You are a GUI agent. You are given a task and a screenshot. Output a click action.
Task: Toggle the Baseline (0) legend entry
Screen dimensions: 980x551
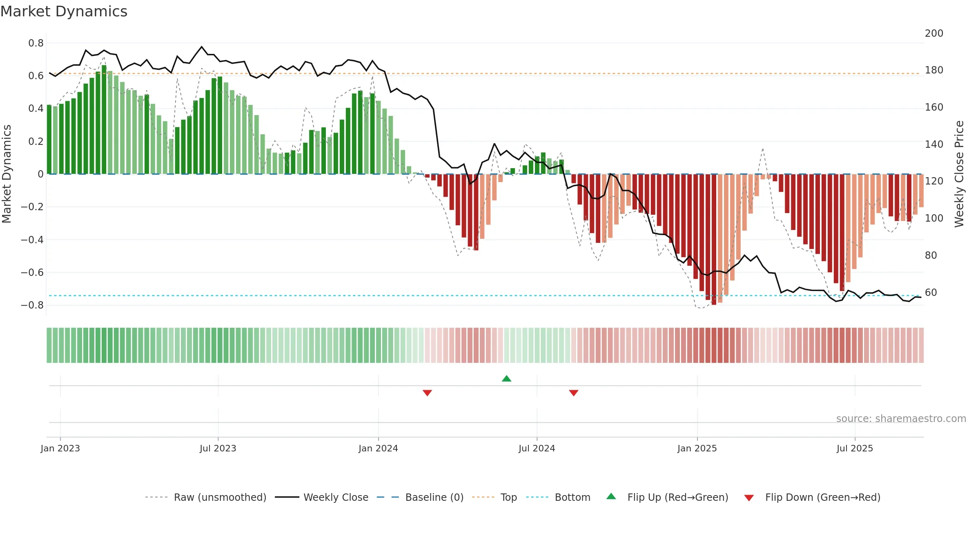tap(420, 497)
